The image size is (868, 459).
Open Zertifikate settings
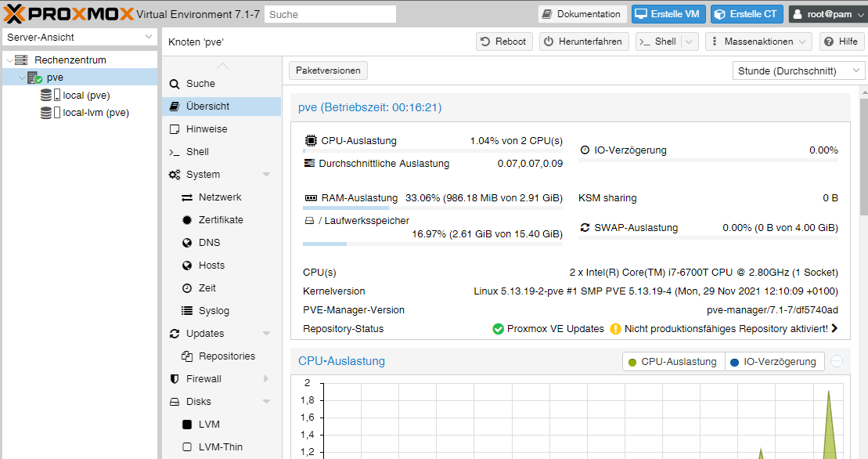pos(222,220)
